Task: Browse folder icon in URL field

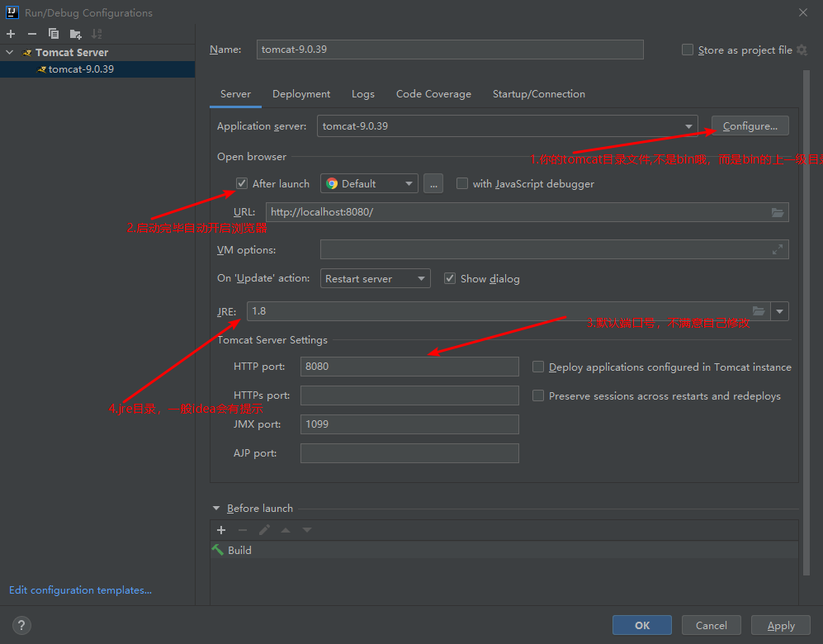Action: coord(778,212)
